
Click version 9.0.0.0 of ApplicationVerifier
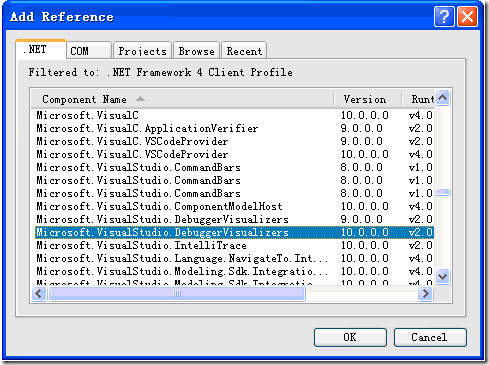click(x=361, y=128)
